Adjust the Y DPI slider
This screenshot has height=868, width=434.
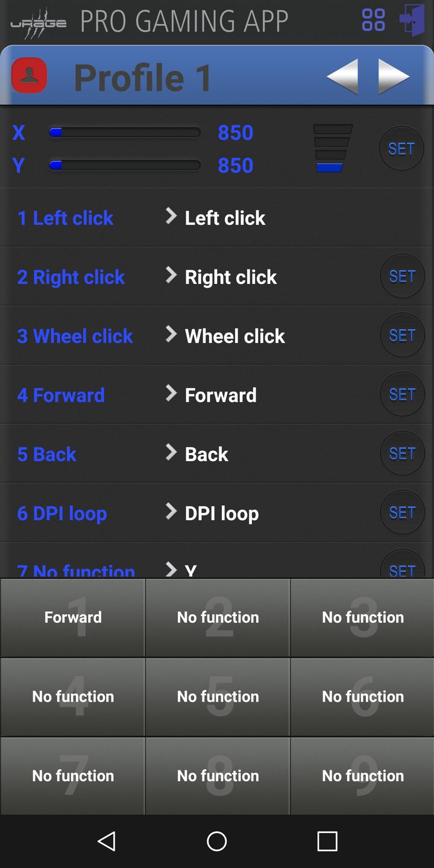[x=124, y=165]
